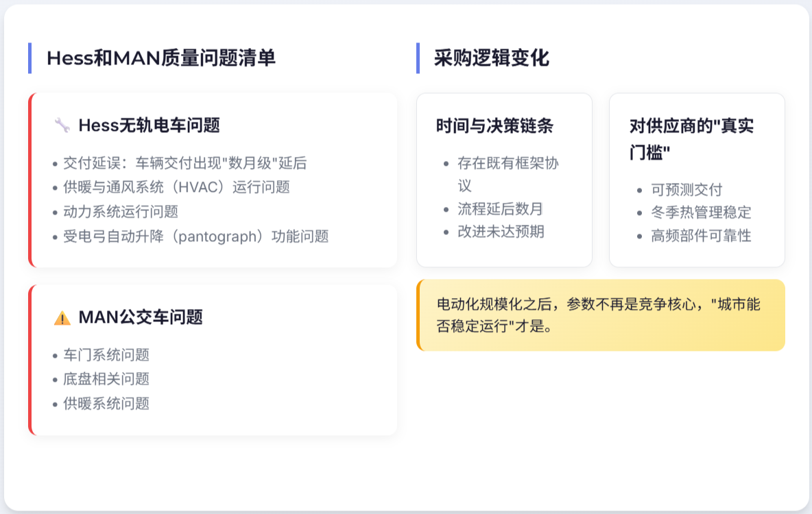The width and height of the screenshot is (812, 514).
Task: Select the 高频部件可靠性 bullet
Action: coord(701,236)
